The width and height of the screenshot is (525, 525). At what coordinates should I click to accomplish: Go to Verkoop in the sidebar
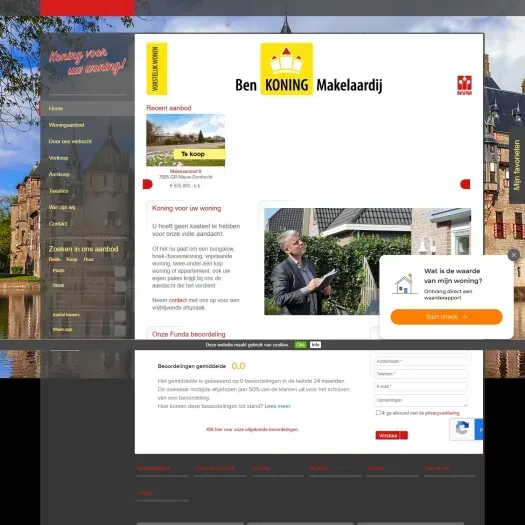coord(58,158)
